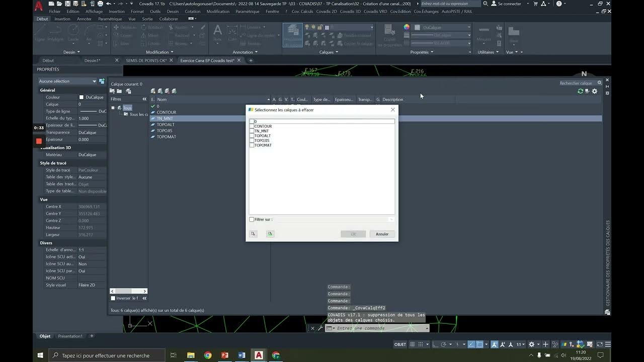Toggle the drawing grid display in status bar
Image resolution: width=644 pixels, height=362 pixels.
(x=413, y=344)
